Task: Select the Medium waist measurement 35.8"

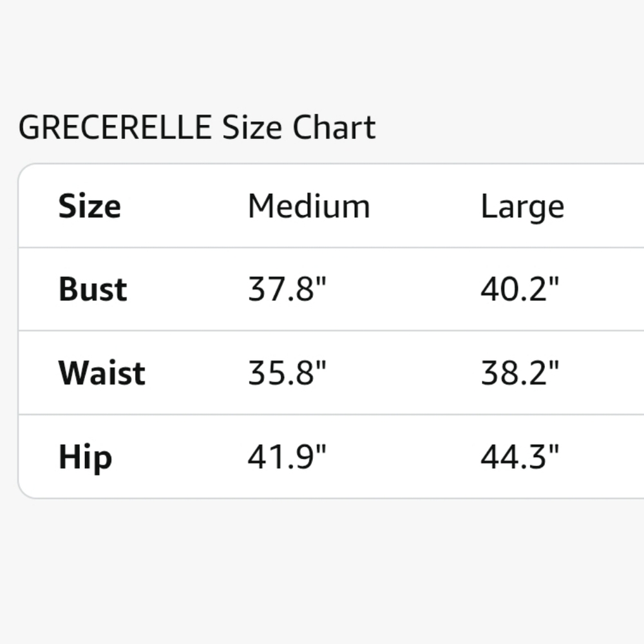Action: point(287,374)
